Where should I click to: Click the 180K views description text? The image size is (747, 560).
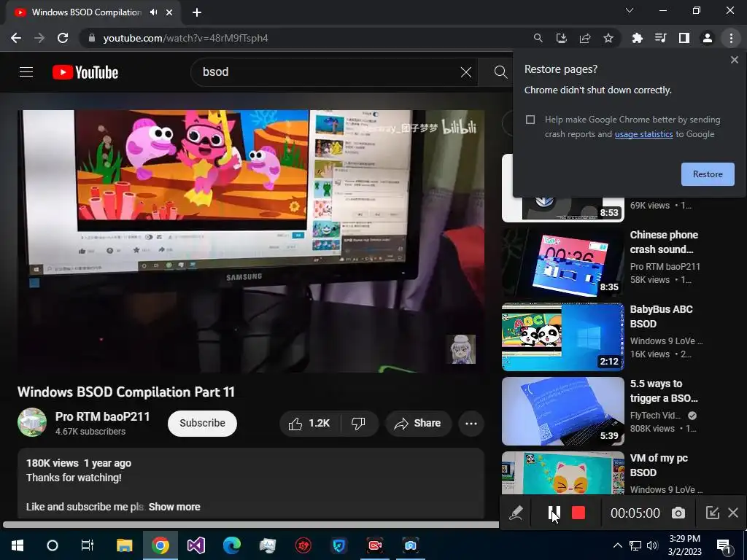point(53,463)
